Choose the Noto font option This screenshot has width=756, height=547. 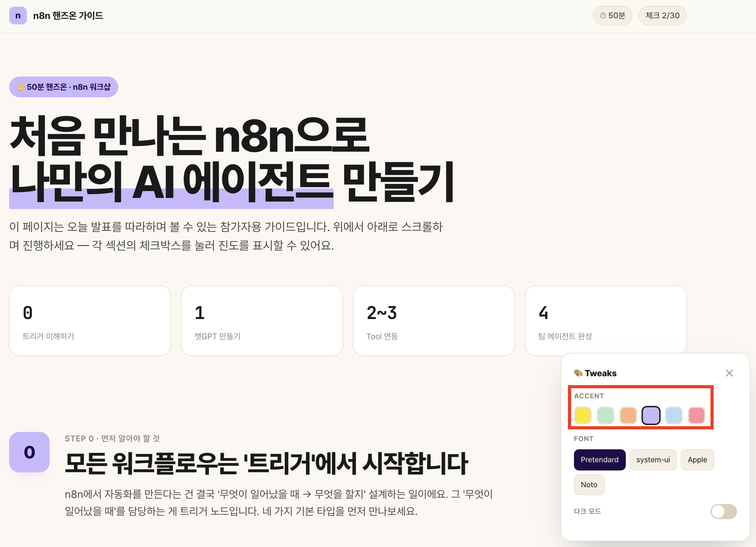coord(589,485)
